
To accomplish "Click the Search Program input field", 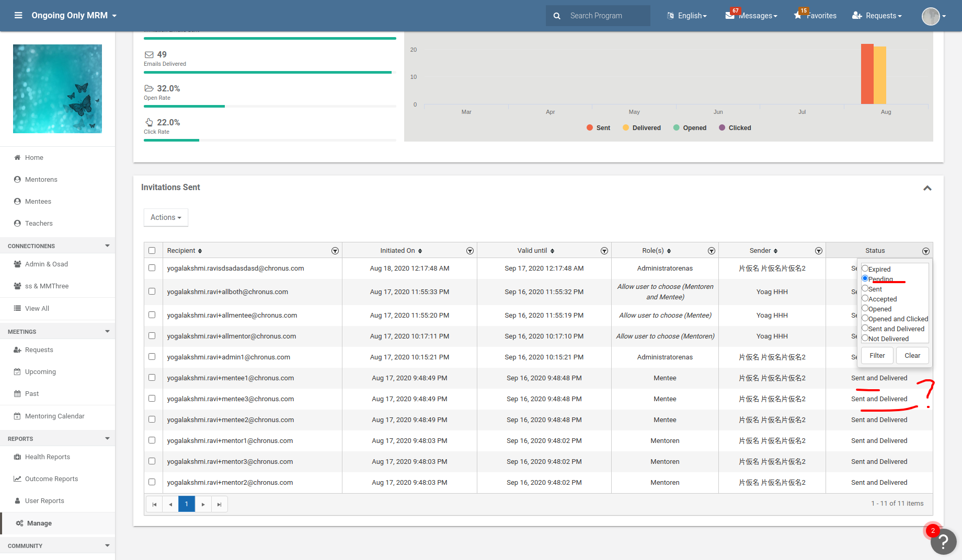I will (606, 16).
